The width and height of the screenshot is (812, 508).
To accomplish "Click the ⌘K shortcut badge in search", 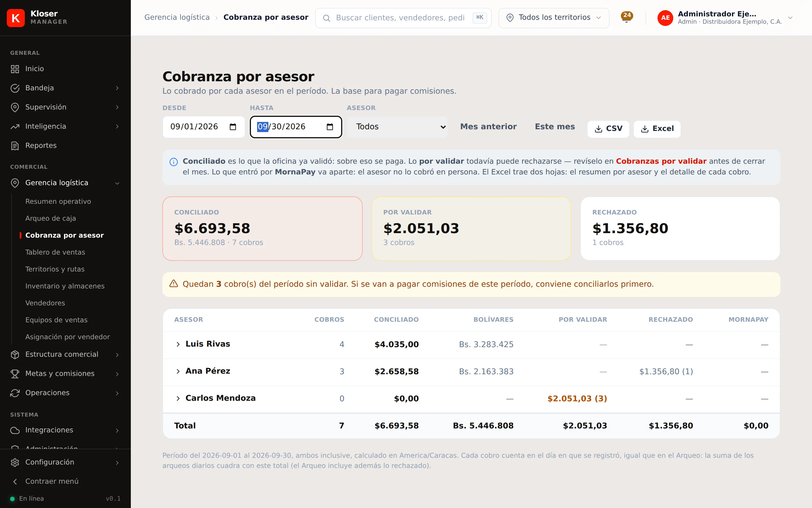I will (x=480, y=17).
